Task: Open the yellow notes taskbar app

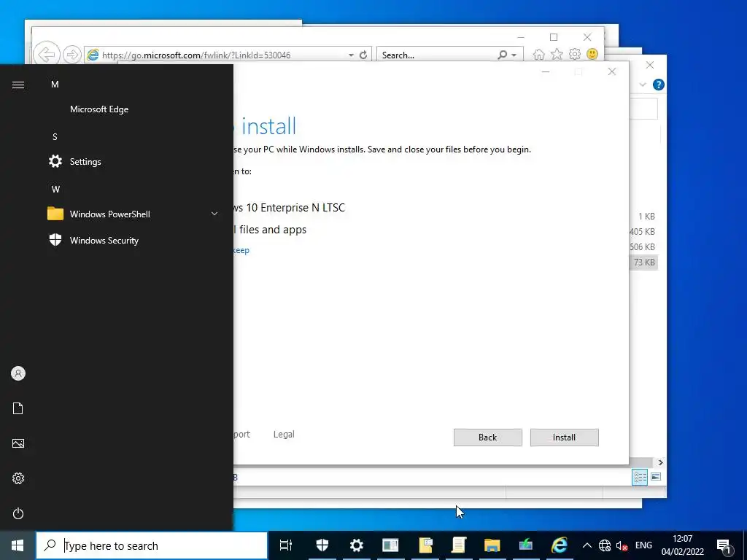Action: [x=425, y=545]
